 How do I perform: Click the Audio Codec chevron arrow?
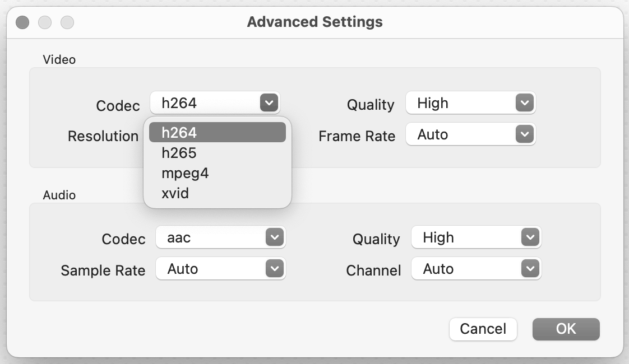coord(274,237)
